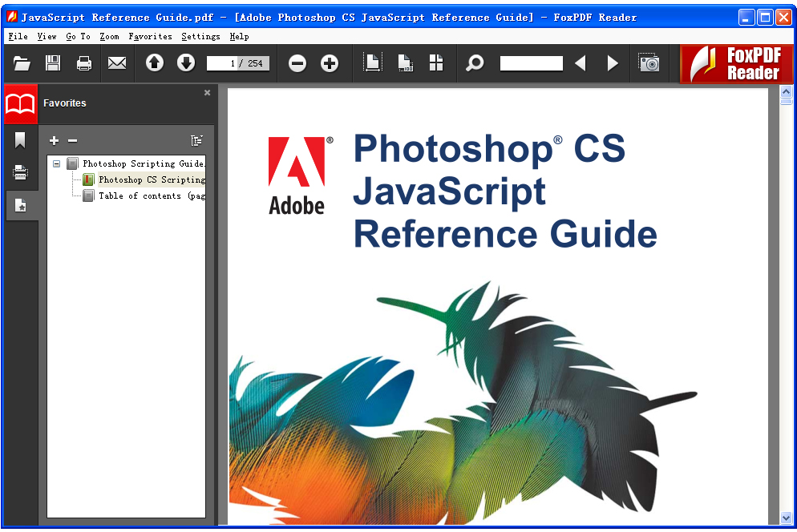Zoom out with the minus circle icon
Screen dimensions: 797x532
tap(297, 63)
